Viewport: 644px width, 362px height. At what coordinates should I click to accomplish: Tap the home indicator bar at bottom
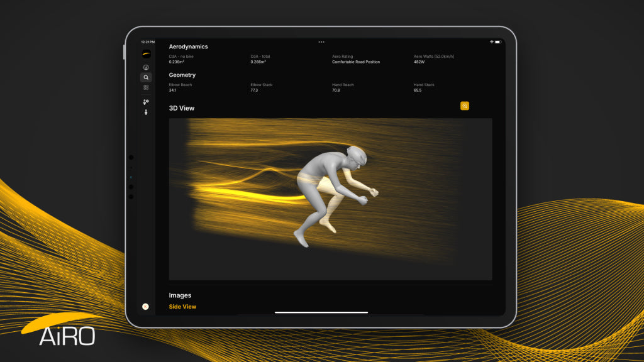coord(321,312)
